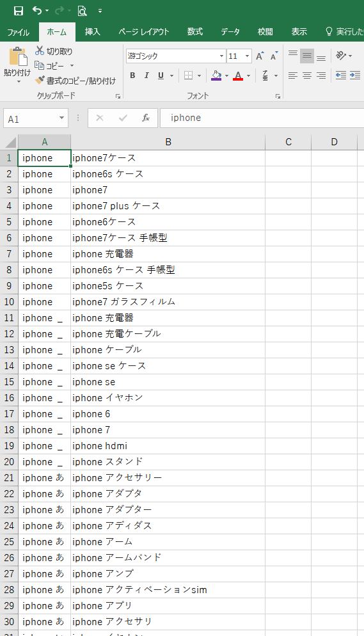The height and width of the screenshot is (636, 364).
Task: Switch to the 校閲 tab
Action: (265, 31)
